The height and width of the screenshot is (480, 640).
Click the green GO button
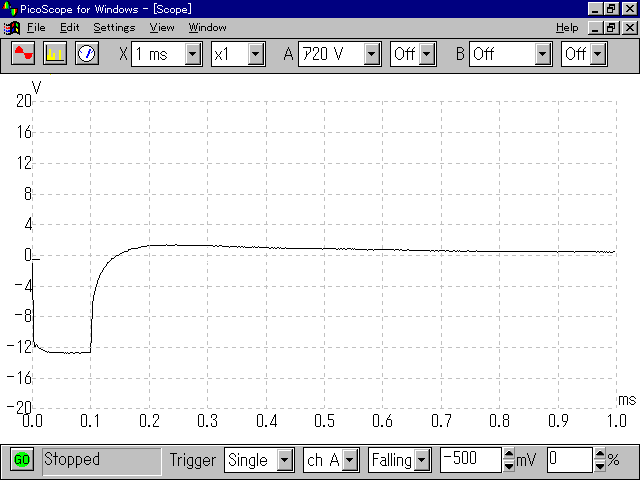pos(22,460)
